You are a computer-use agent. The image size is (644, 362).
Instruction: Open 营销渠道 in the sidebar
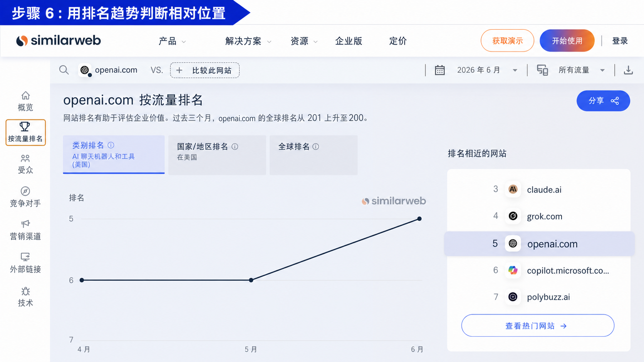(25, 230)
